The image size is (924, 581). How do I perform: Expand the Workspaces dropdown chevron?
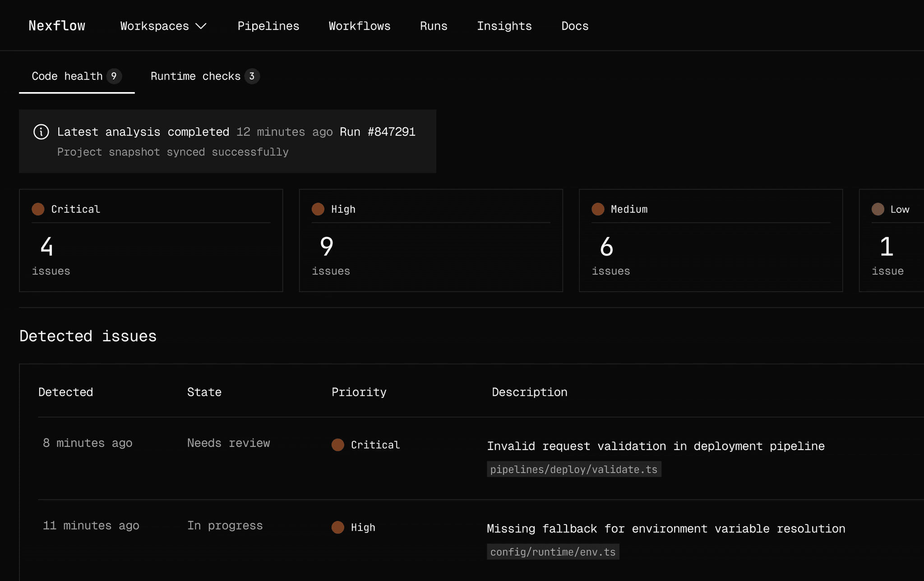[201, 26]
